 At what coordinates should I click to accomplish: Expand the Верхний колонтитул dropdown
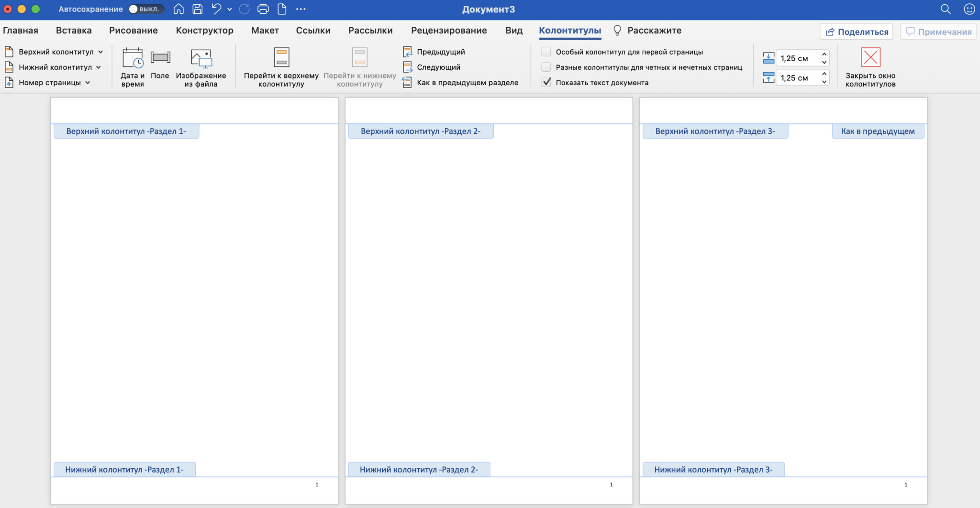(x=54, y=52)
